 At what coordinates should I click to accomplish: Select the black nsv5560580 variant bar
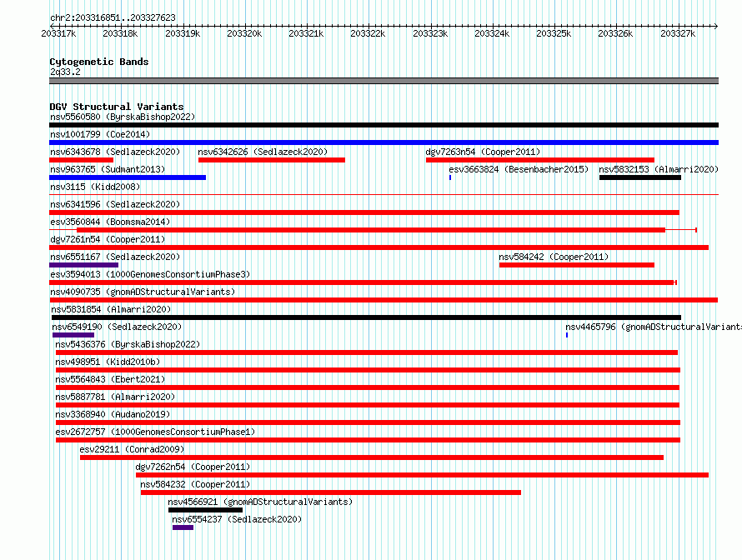(x=384, y=125)
